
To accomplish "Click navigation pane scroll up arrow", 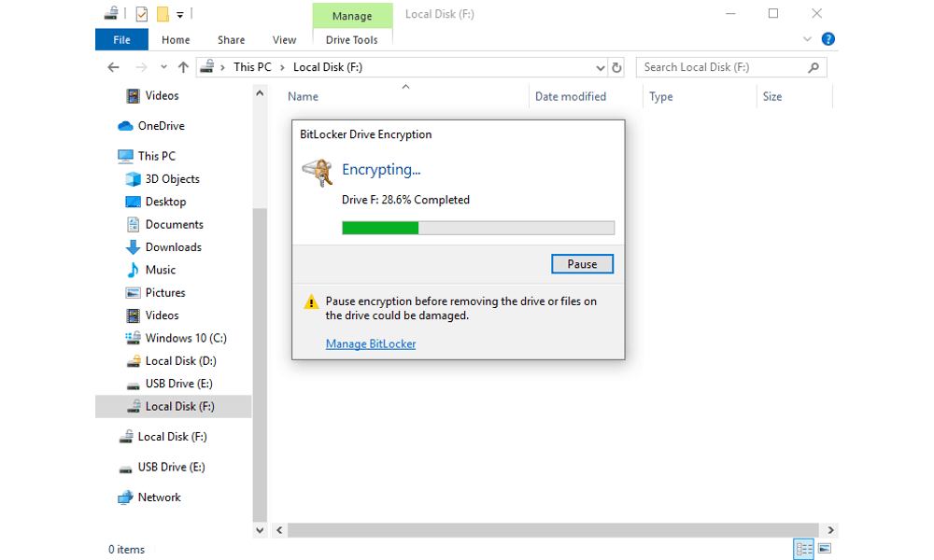I will (x=260, y=93).
